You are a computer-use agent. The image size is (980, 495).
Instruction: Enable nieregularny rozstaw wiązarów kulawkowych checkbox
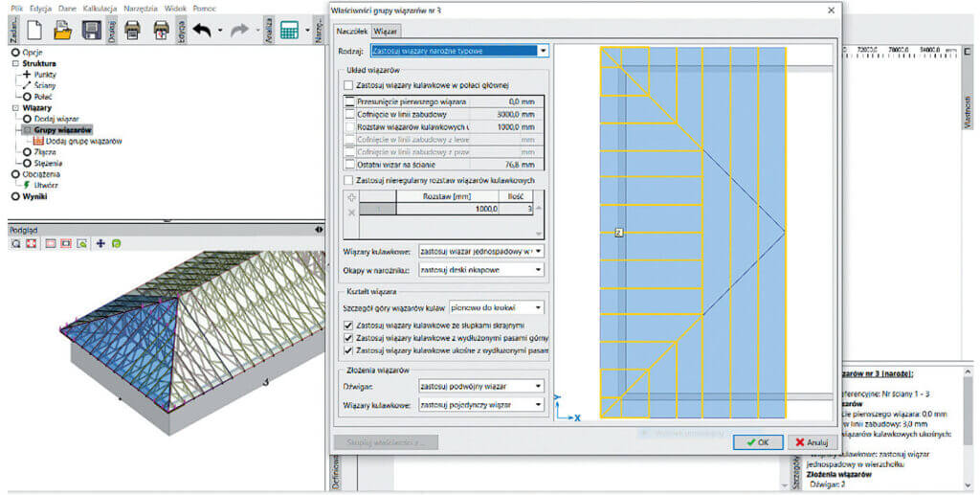[348, 180]
